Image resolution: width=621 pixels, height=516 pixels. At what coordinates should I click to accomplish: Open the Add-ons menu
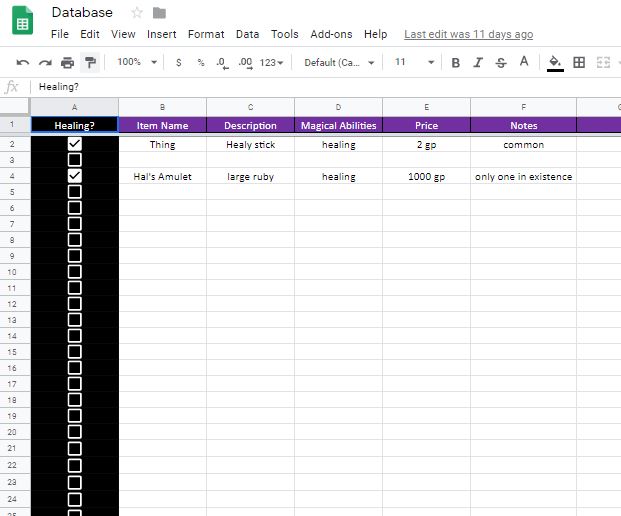tap(331, 34)
